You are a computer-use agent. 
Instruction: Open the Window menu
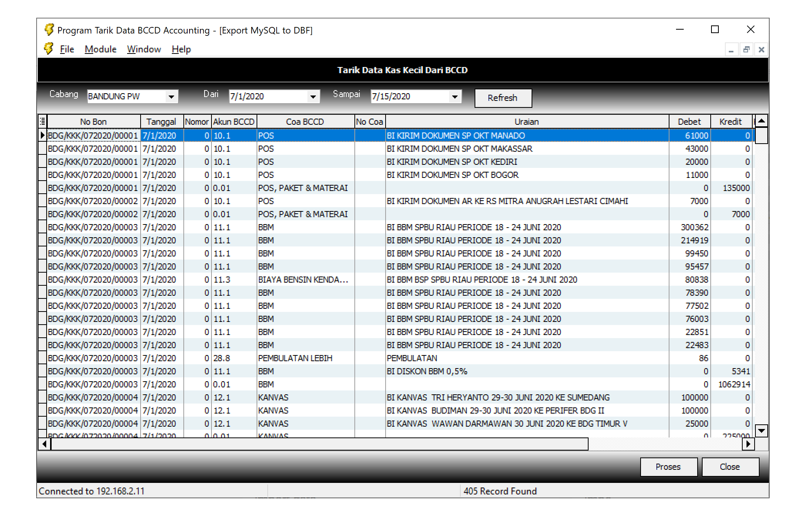coord(144,49)
